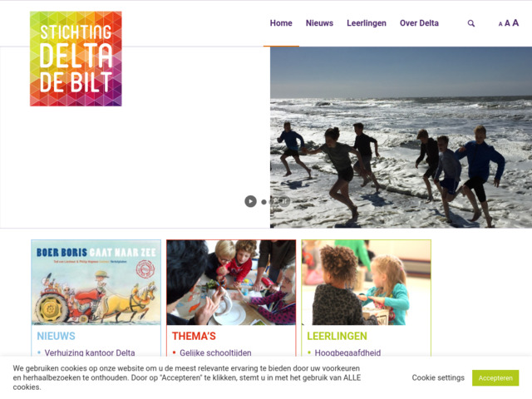Click the Thema's children cooking photo

pos(231,283)
